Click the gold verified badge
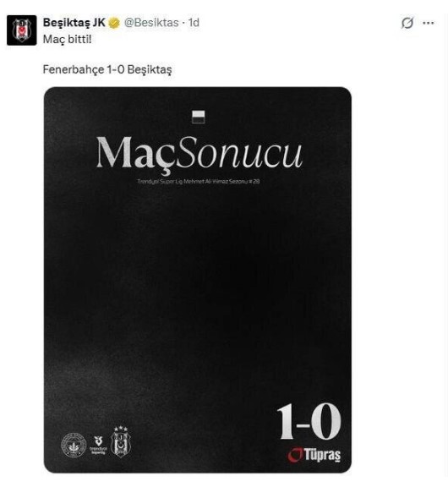448x487 pixels. pyautogui.click(x=114, y=23)
